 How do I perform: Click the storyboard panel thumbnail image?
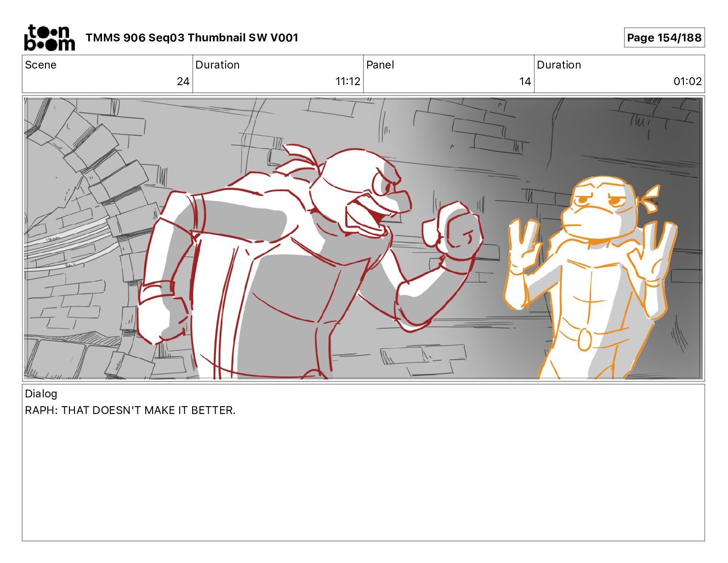pos(364,238)
